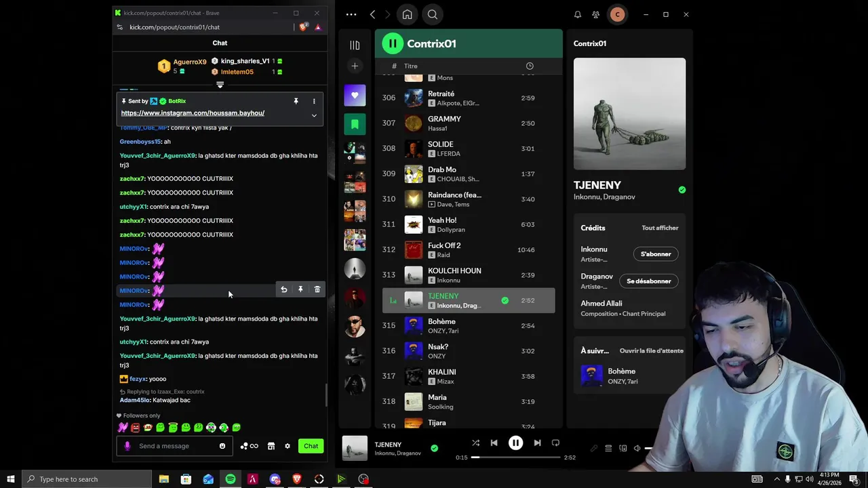This screenshot has height=488, width=868.
Task: Open Kick chat settings gear
Action: tap(288, 446)
